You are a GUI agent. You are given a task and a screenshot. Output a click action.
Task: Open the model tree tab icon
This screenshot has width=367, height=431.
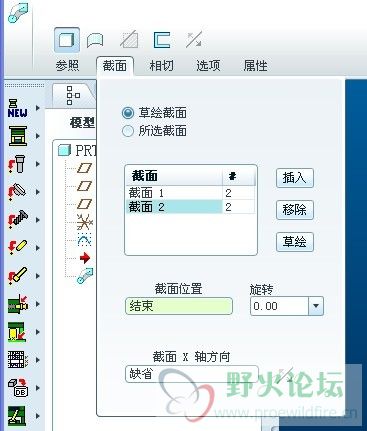click(73, 95)
